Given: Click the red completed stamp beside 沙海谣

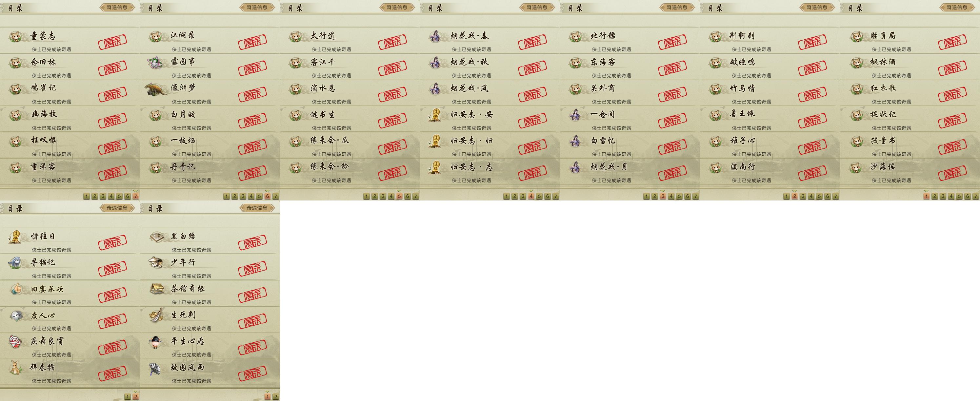Looking at the screenshot, I should (x=952, y=172).
